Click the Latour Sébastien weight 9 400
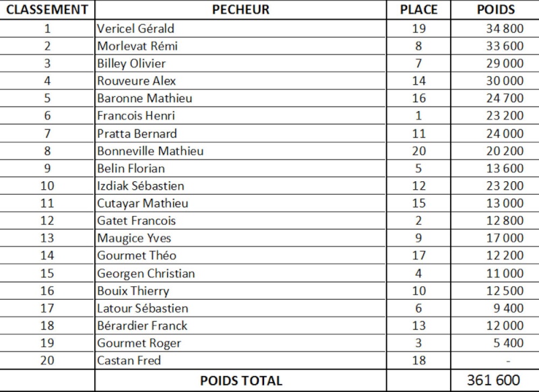The width and height of the screenshot is (539, 392). (x=509, y=308)
